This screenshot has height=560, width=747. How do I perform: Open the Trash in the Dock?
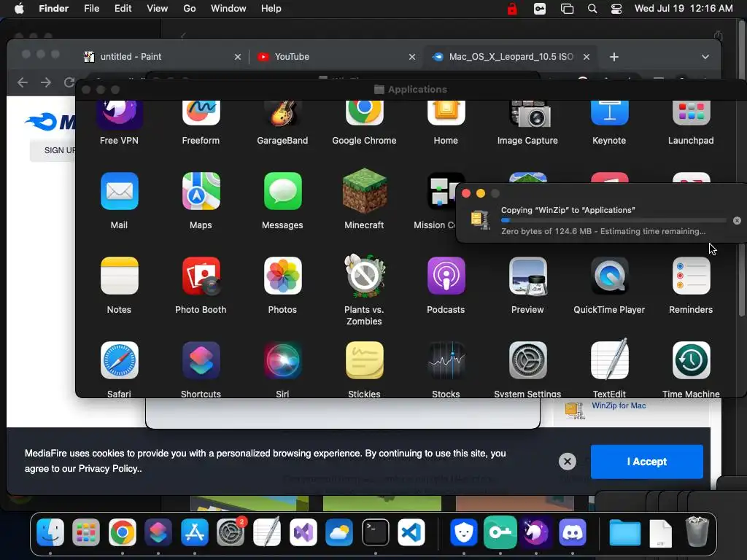pyautogui.click(x=697, y=532)
